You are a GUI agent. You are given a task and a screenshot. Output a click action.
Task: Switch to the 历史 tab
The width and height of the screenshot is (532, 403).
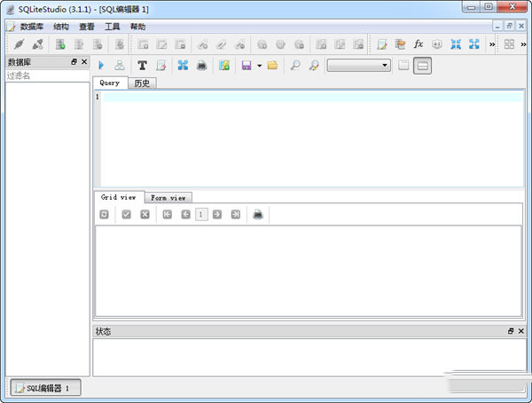coord(142,83)
